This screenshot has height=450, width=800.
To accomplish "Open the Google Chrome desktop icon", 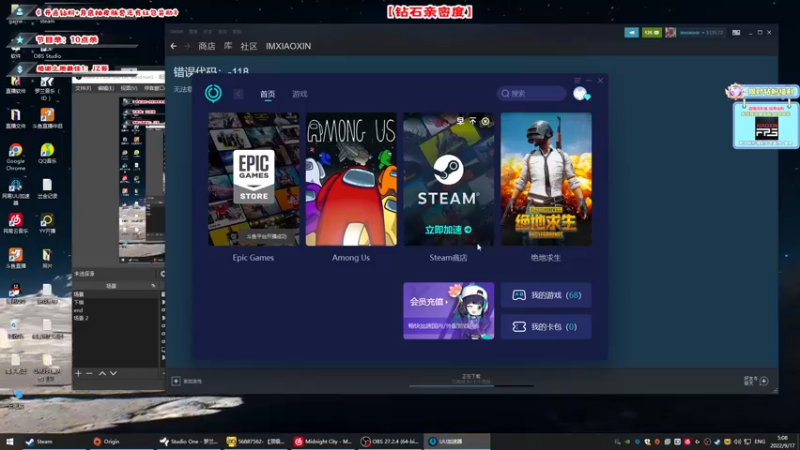I will (15, 157).
